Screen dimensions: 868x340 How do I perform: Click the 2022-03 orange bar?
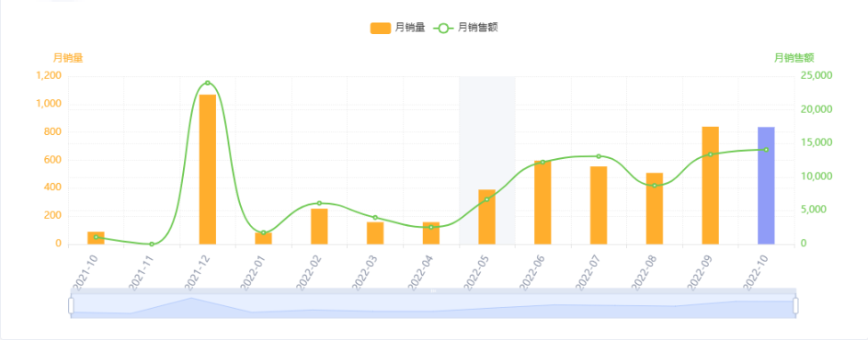point(375,233)
